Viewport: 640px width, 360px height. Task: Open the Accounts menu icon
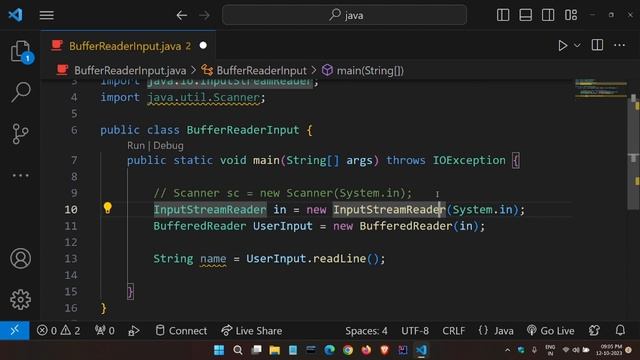[20, 258]
